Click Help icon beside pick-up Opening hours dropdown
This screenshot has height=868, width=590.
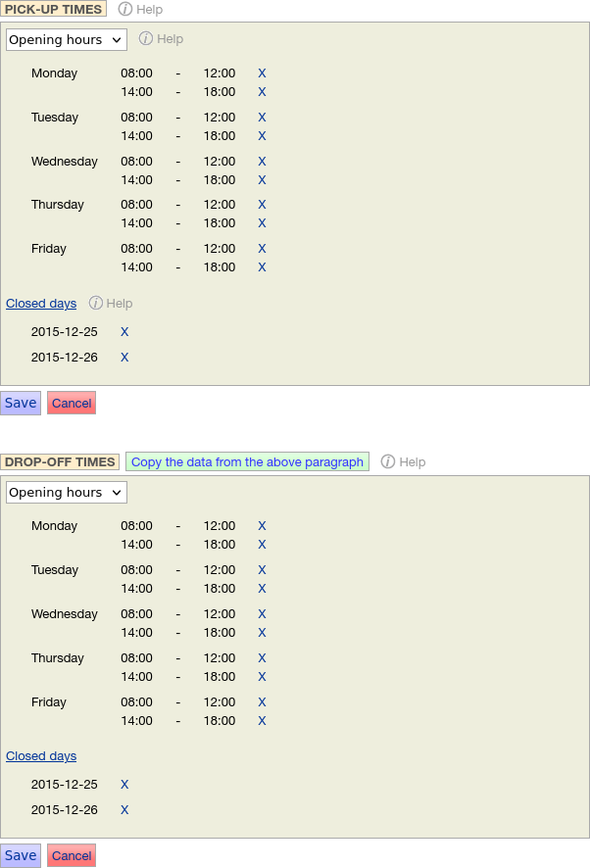(x=161, y=39)
